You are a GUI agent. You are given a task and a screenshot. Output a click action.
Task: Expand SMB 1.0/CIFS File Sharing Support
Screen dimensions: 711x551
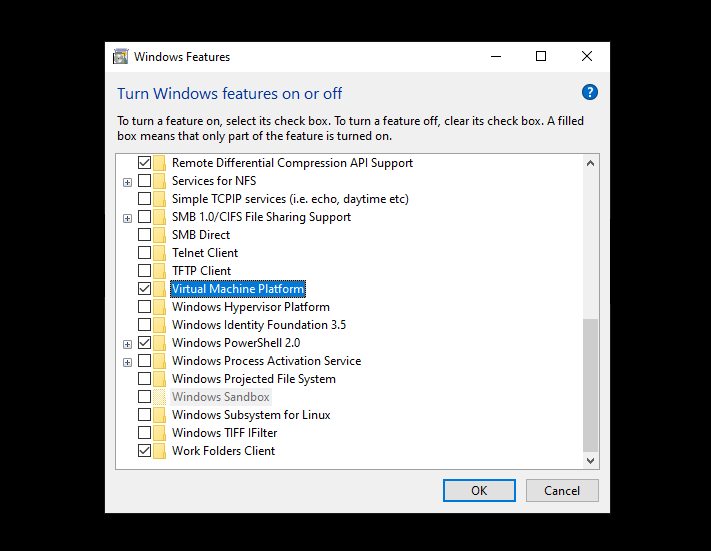127,219
